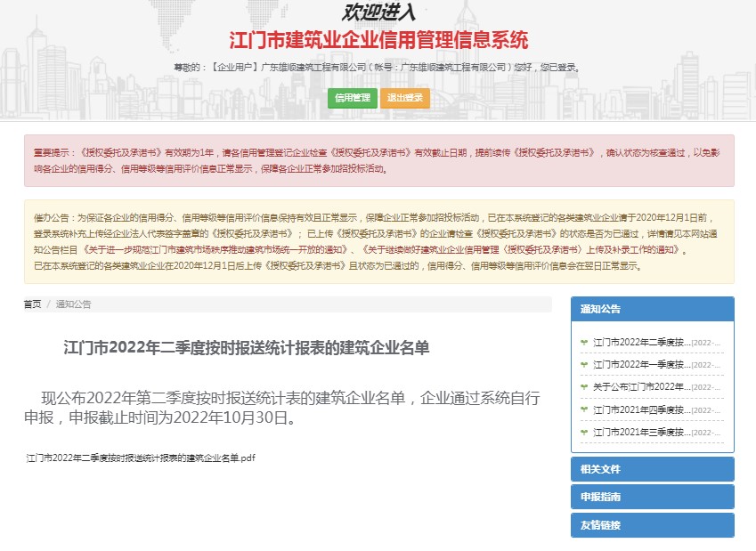Open sidebar notice 江门市2021年四季度按...
The height and width of the screenshot is (551, 756).
coord(641,409)
